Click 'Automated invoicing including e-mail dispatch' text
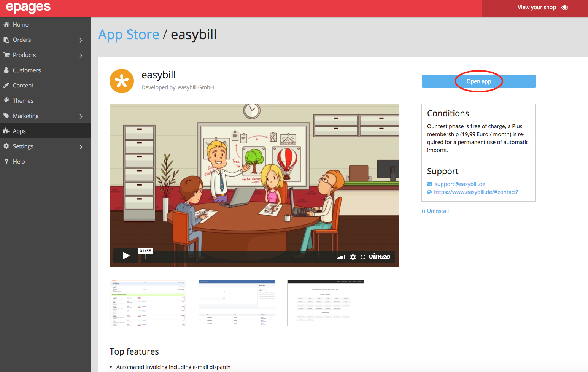This screenshot has height=372, width=588. point(173,367)
